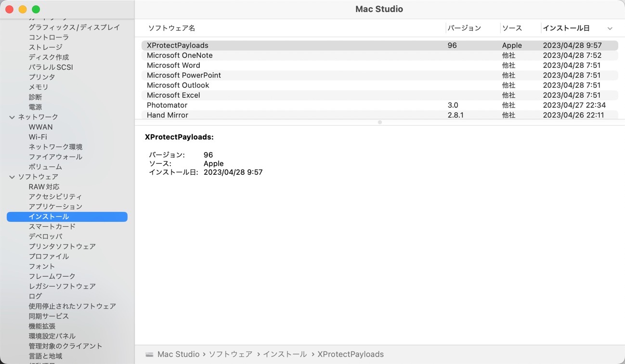Click the detail install date 2023/04/28 9:57

pyautogui.click(x=233, y=172)
